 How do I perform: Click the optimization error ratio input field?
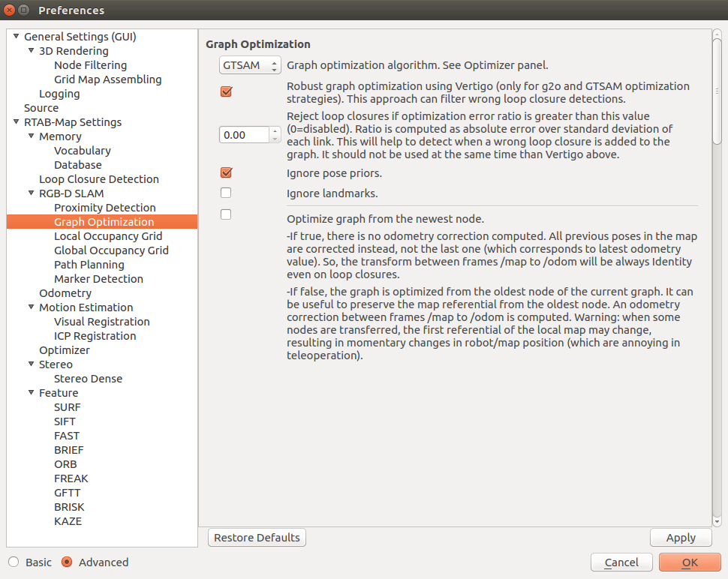click(x=243, y=135)
